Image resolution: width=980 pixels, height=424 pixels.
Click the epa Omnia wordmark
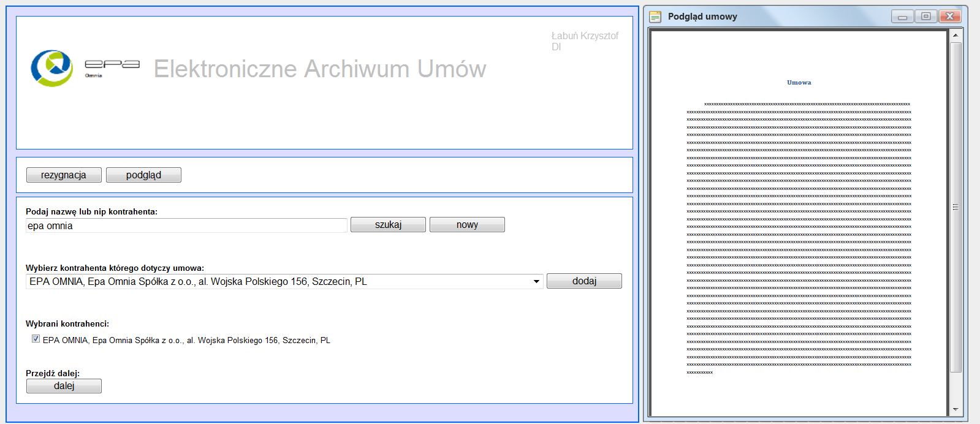coord(112,68)
